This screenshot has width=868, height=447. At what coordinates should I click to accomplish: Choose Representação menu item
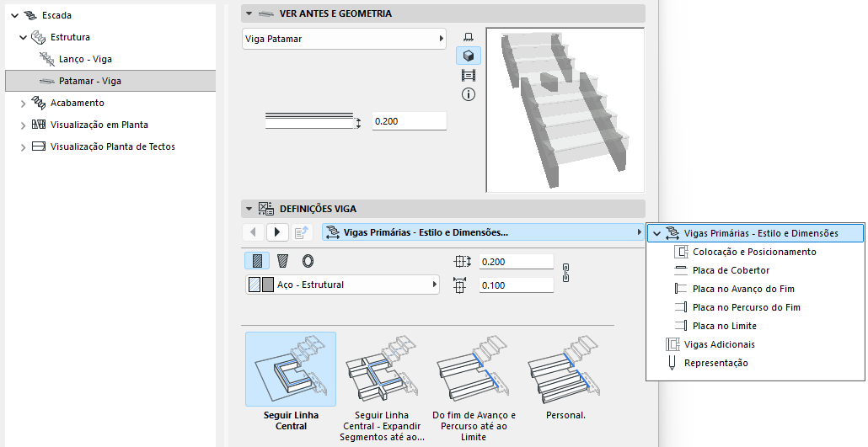(716, 363)
